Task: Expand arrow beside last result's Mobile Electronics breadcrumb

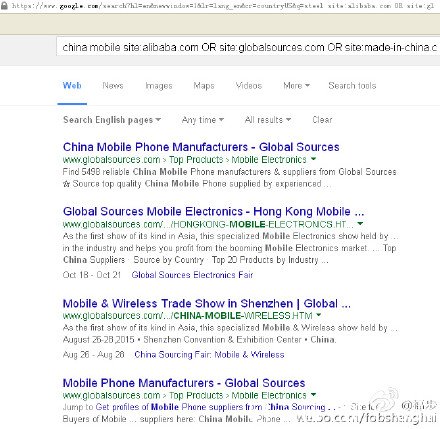Action: [x=313, y=395]
